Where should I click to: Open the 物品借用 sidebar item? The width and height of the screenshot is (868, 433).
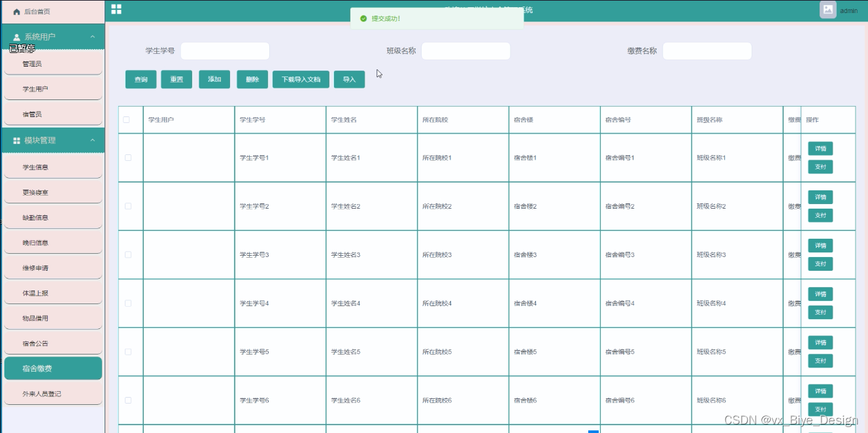pos(53,318)
